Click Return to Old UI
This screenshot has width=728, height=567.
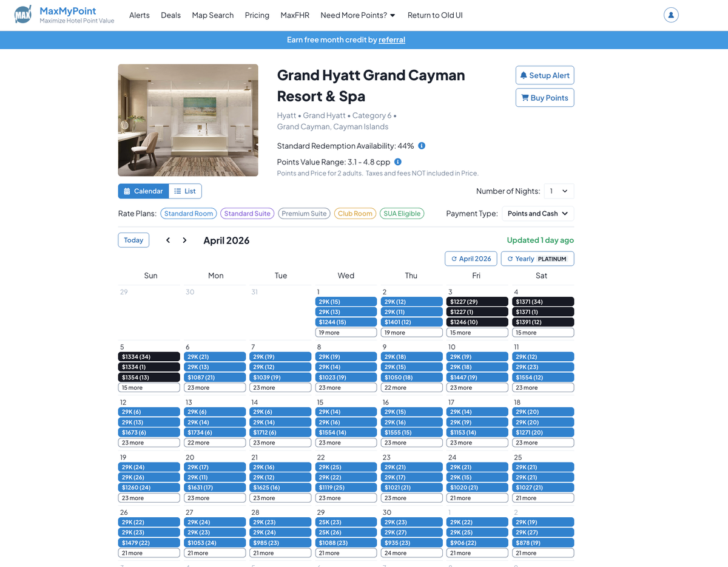point(435,15)
